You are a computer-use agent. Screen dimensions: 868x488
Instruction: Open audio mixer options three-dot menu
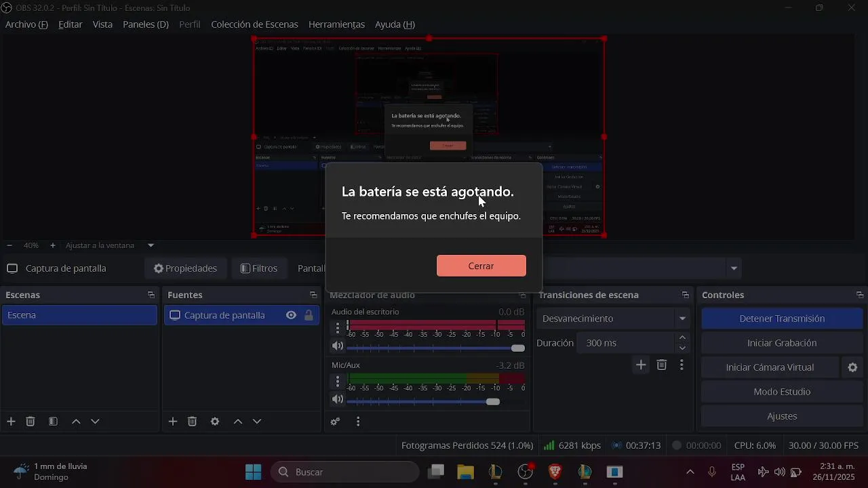(x=358, y=422)
